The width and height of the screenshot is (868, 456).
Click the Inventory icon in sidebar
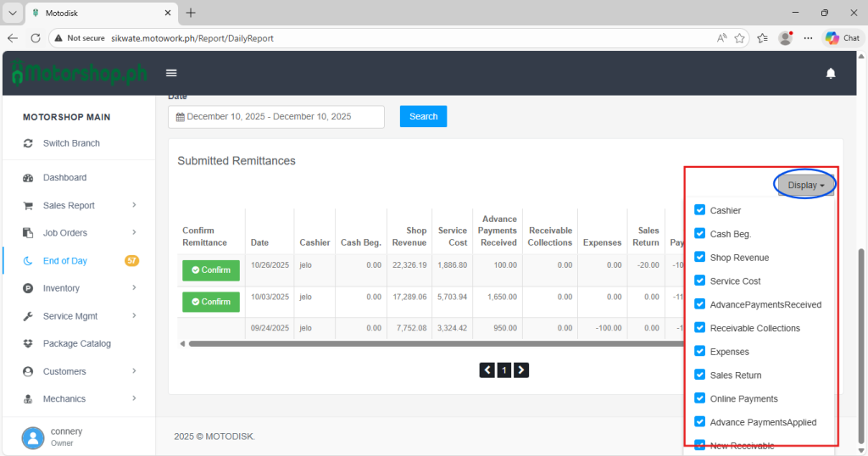27,289
